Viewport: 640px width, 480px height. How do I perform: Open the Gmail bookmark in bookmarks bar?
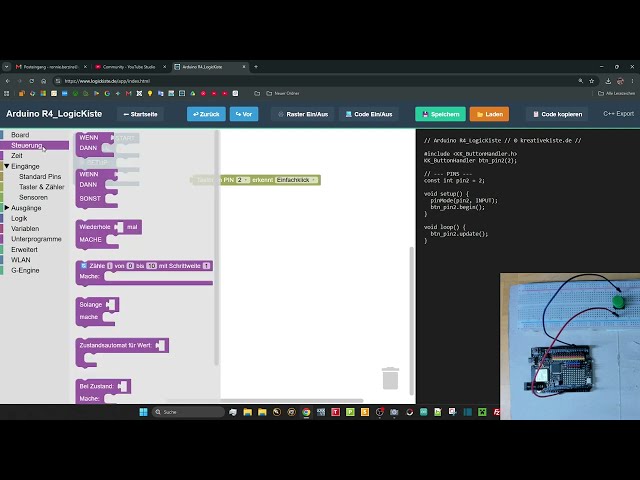coord(128,93)
